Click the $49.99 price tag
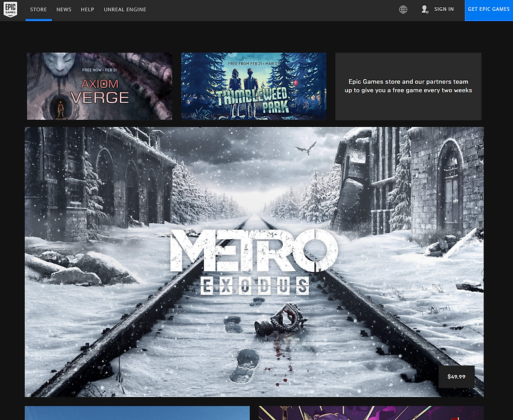 457,377
